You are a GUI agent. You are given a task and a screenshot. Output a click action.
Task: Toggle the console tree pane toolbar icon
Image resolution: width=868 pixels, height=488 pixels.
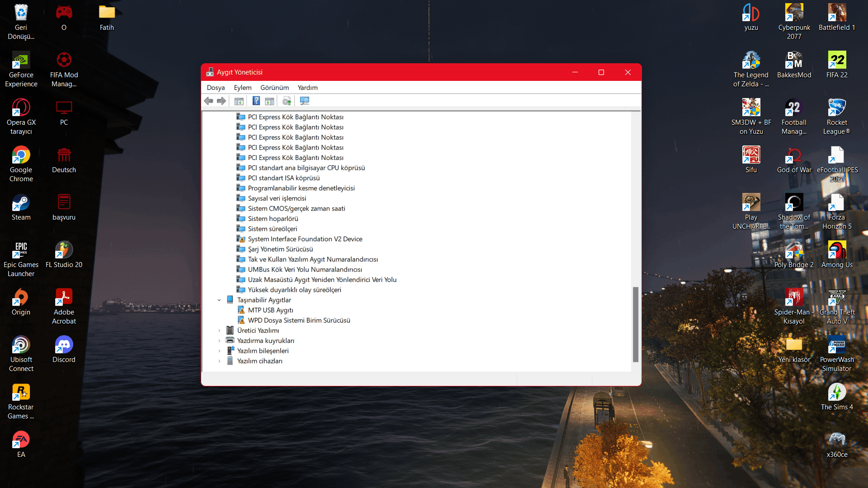tap(239, 101)
